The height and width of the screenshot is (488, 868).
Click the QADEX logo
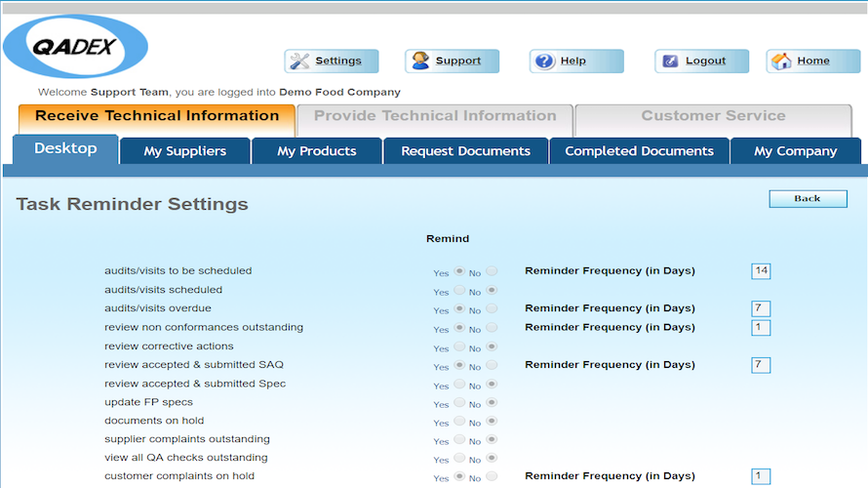point(76,47)
